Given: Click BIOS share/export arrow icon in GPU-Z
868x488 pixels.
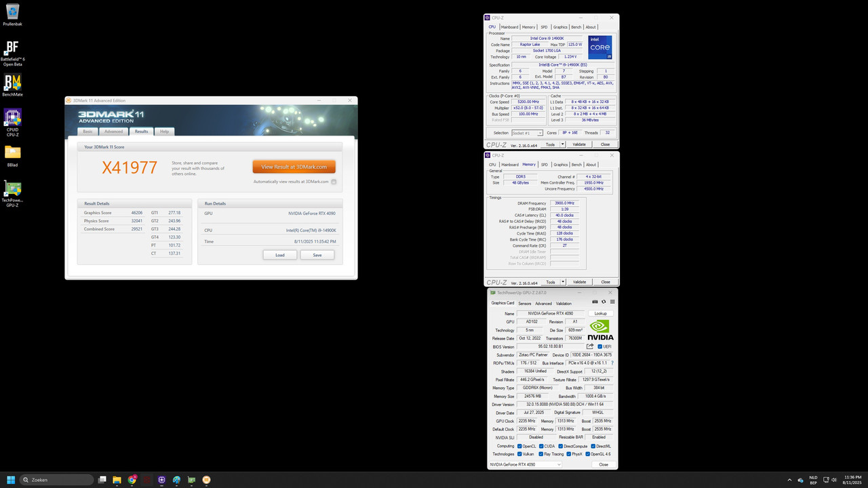Looking at the screenshot, I should point(590,346).
